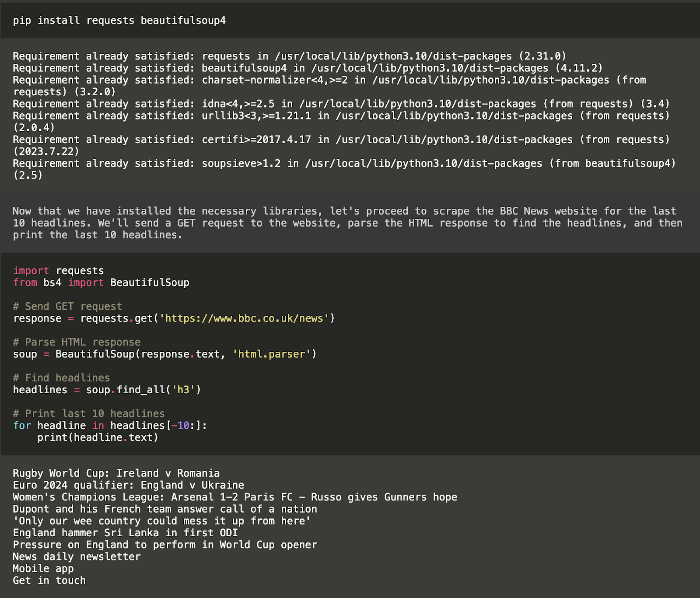
Task: Click the idna requirement satisfied line
Action: coord(341,104)
